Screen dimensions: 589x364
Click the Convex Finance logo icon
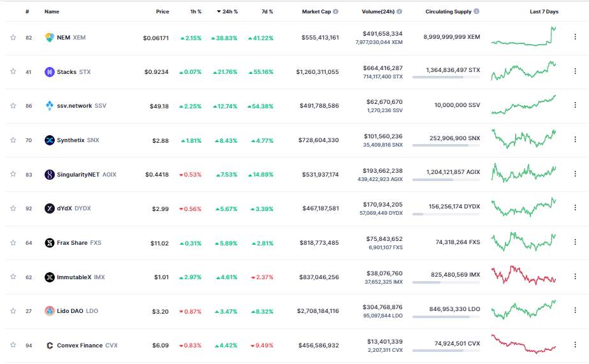click(x=50, y=346)
